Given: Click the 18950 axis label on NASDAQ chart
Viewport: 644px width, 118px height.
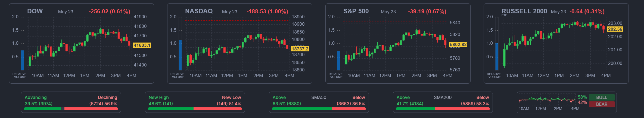Looking at the screenshot, I should click(298, 17).
